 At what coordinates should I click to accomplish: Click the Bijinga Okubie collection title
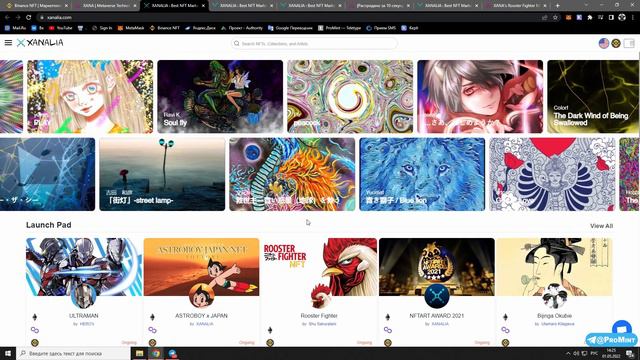554,316
